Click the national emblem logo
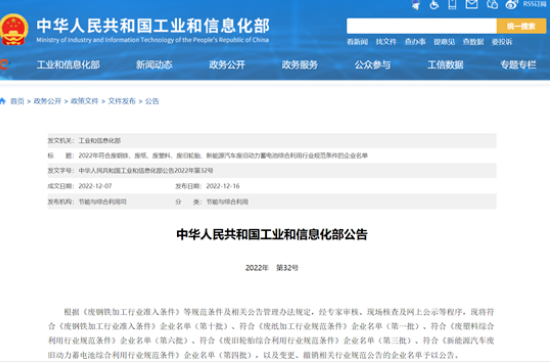This screenshot has height=363, width=550. point(13,30)
